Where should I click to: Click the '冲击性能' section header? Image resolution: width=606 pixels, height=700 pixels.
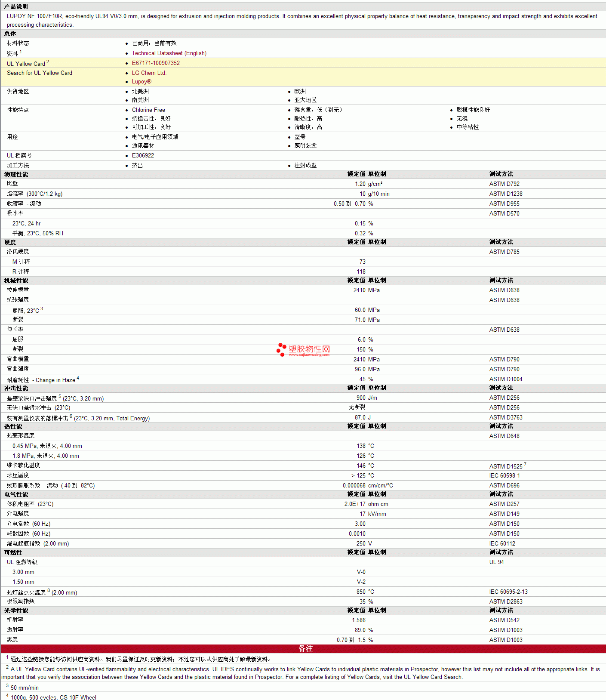[16, 389]
